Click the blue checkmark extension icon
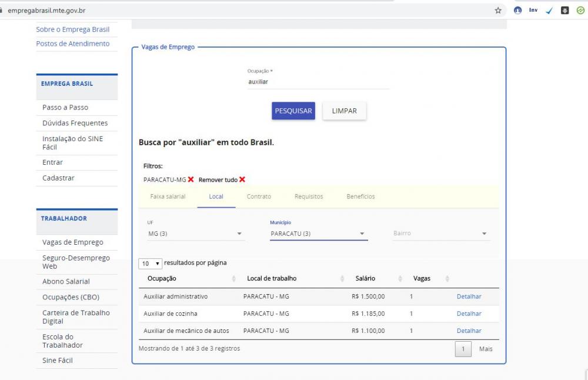 549,11
